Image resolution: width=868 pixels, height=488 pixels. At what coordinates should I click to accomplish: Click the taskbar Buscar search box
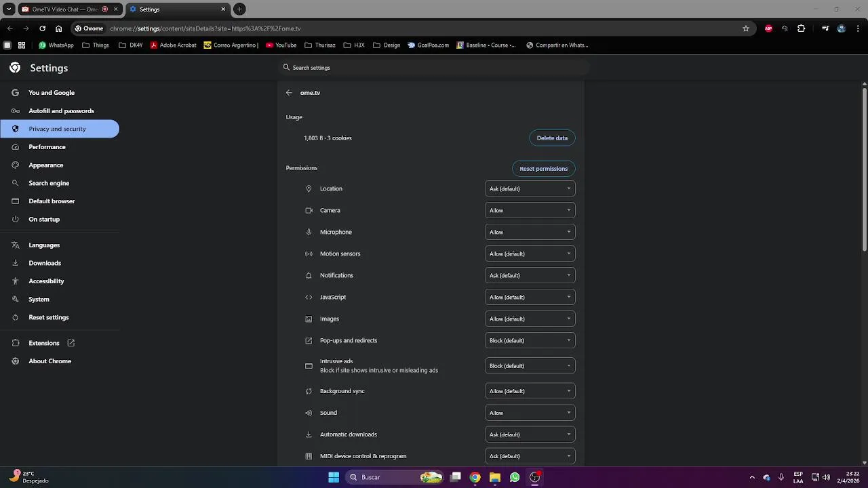(x=395, y=477)
